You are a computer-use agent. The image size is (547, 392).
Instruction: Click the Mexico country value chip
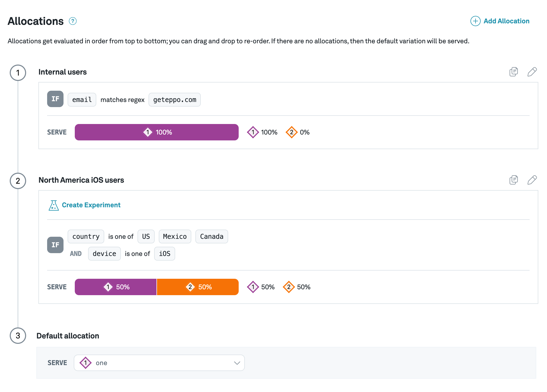(175, 236)
